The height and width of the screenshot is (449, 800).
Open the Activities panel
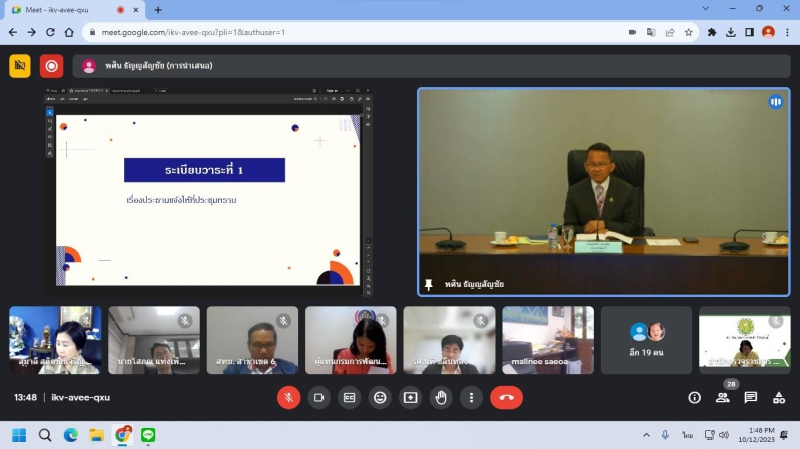(x=778, y=397)
